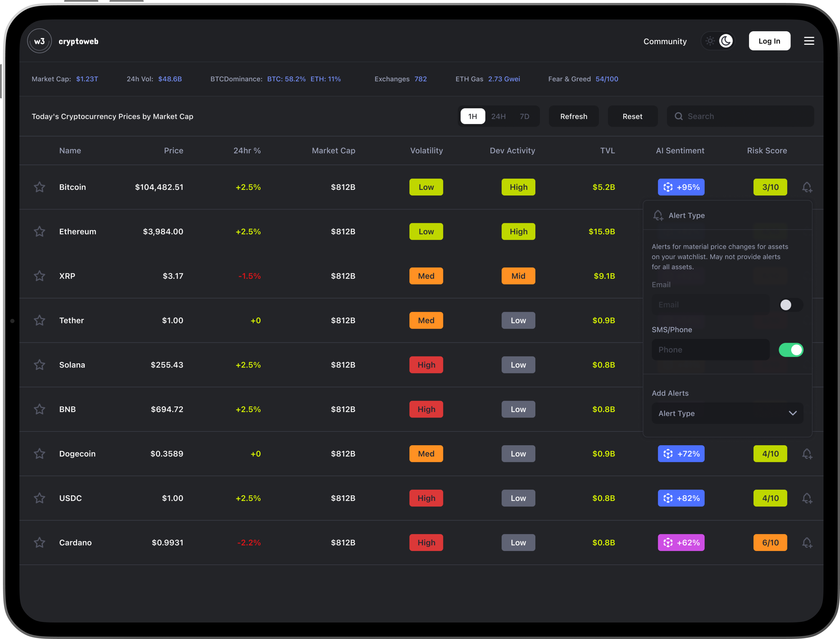
Task: Select the 7D timeframe tab
Action: coord(524,116)
